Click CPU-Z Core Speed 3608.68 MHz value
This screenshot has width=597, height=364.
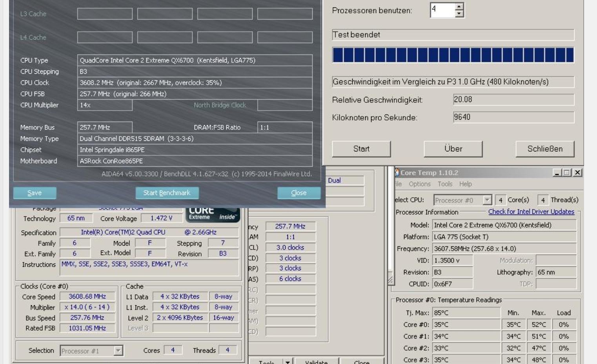click(x=87, y=297)
